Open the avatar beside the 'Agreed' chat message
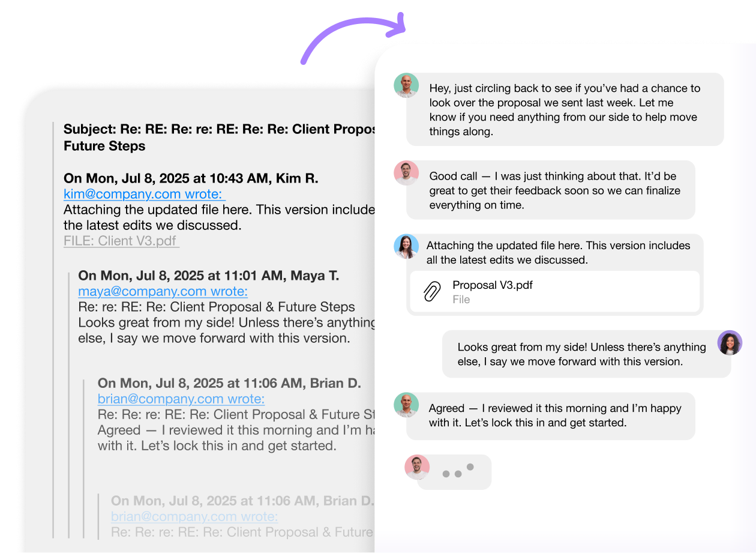The width and height of the screenshot is (756, 553). pyautogui.click(x=406, y=405)
